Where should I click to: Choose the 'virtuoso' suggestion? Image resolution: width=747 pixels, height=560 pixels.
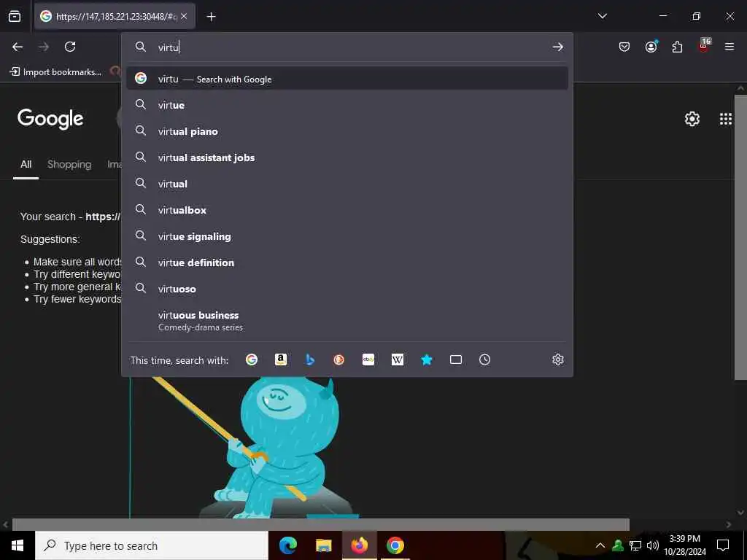pos(347,289)
